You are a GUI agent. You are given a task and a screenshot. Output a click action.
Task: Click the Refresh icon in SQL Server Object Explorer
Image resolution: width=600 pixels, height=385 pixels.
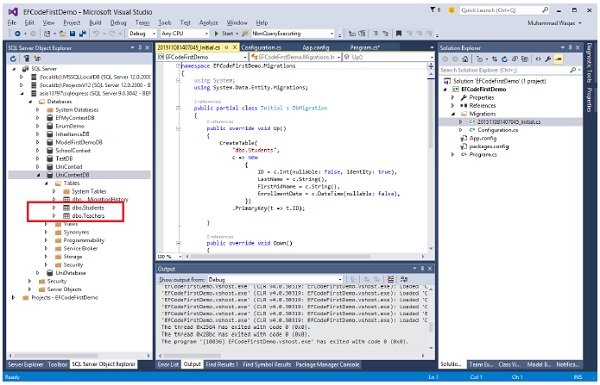[13, 59]
